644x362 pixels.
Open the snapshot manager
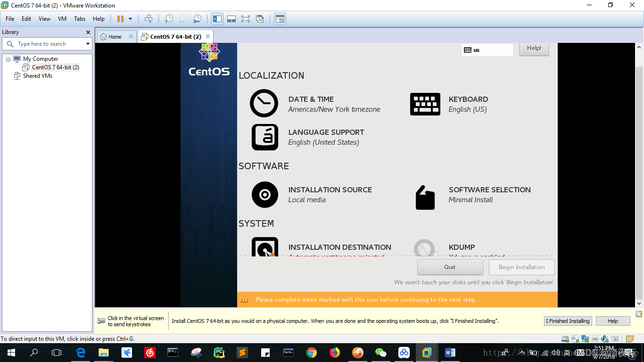click(x=198, y=19)
